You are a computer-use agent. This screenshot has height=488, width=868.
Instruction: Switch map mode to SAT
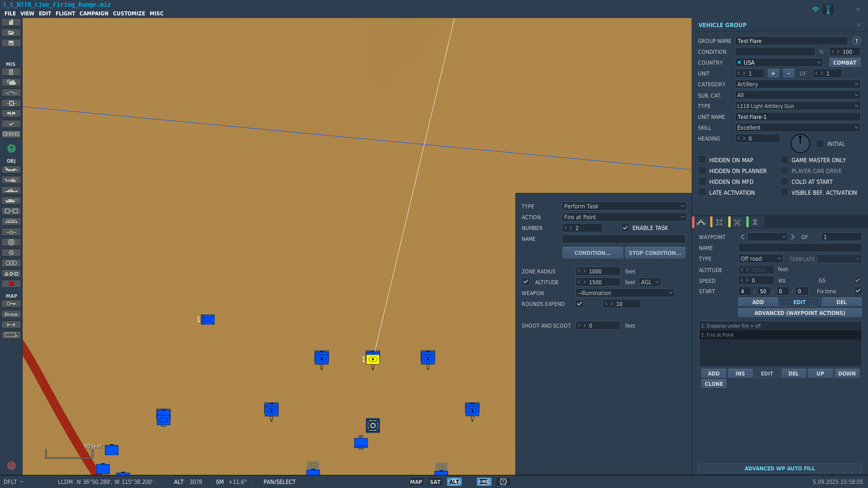(x=435, y=482)
